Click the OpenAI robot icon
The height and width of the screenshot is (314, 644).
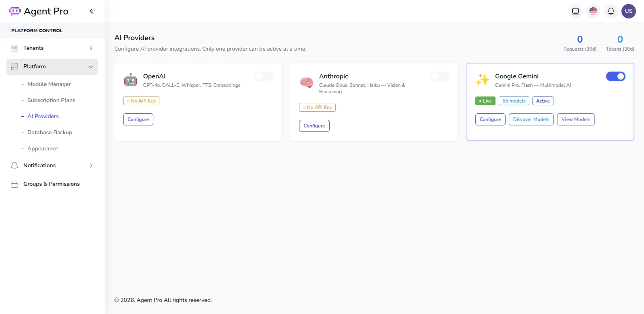[x=130, y=80]
